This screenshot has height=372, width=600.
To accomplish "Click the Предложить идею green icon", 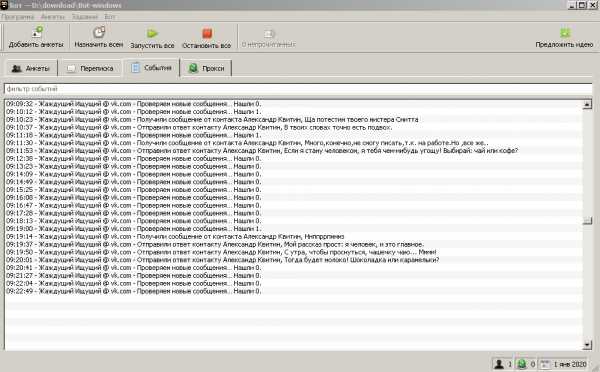I will tap(565, 33).
